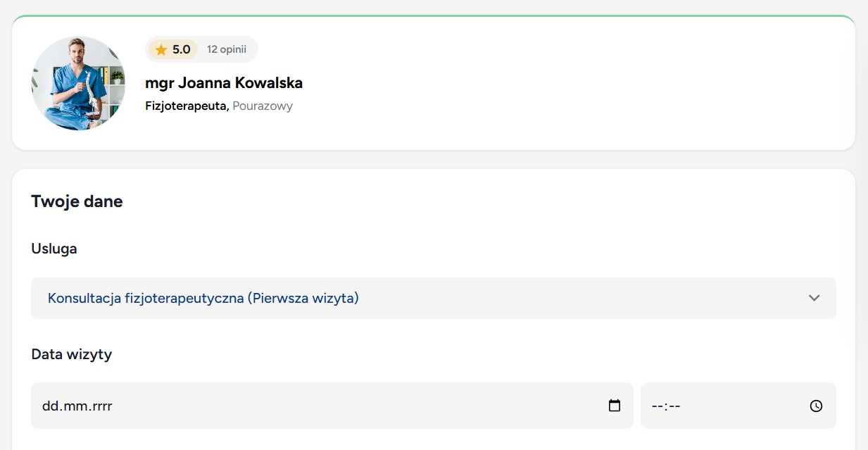This screenshot has height=450, width=868.
Task: Open the clock icon time picker
Action: 816,406
